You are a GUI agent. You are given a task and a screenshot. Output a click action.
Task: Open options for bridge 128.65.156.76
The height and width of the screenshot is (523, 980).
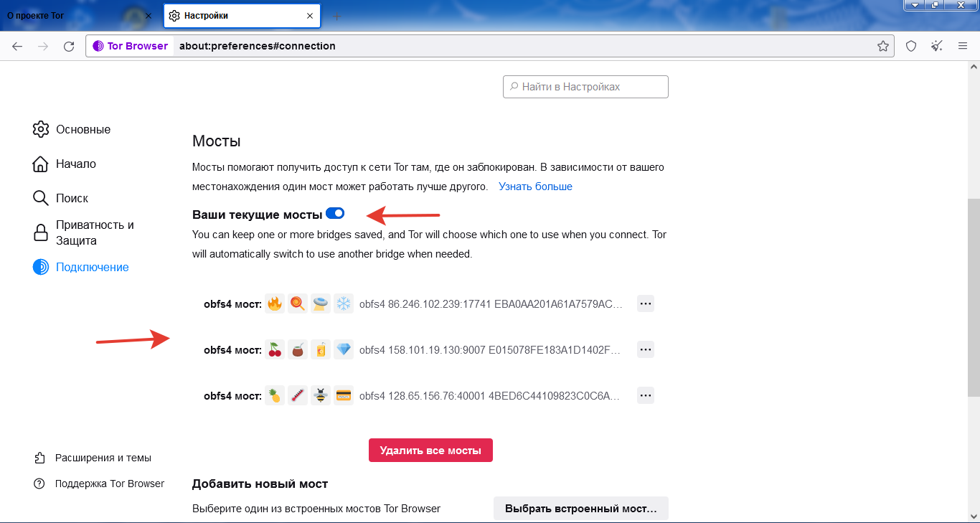pyautogui.click(x=646, y=395)
